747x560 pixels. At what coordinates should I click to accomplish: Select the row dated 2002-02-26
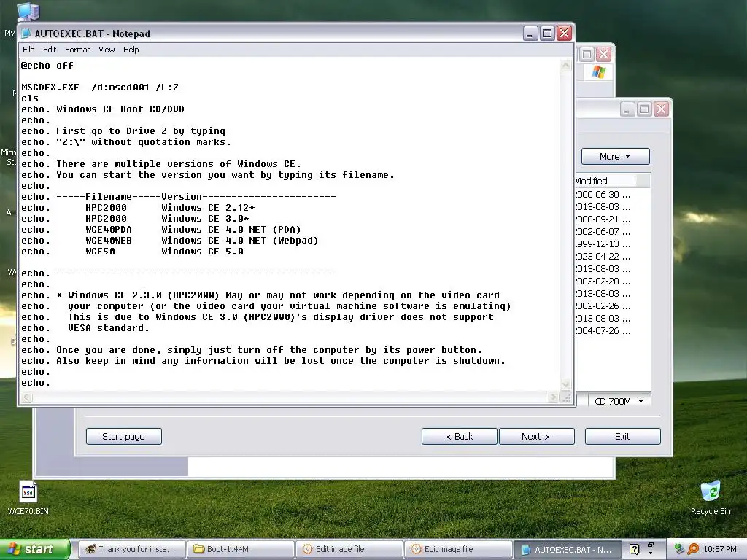[603, 306]
